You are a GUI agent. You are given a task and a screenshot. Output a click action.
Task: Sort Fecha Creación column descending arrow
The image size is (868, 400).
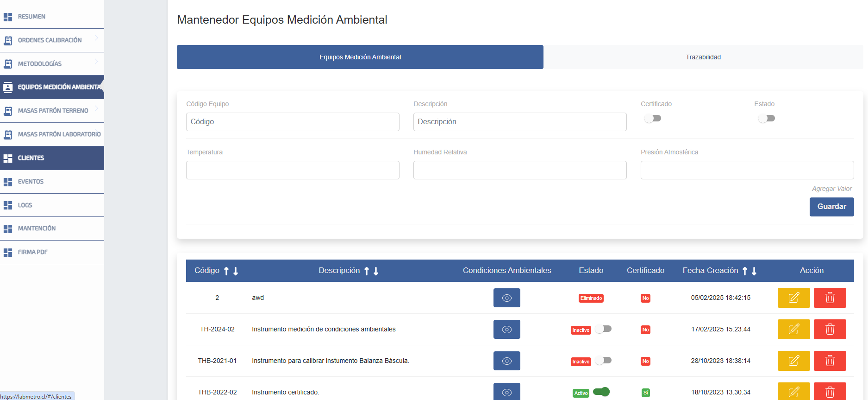pos(754,271)
